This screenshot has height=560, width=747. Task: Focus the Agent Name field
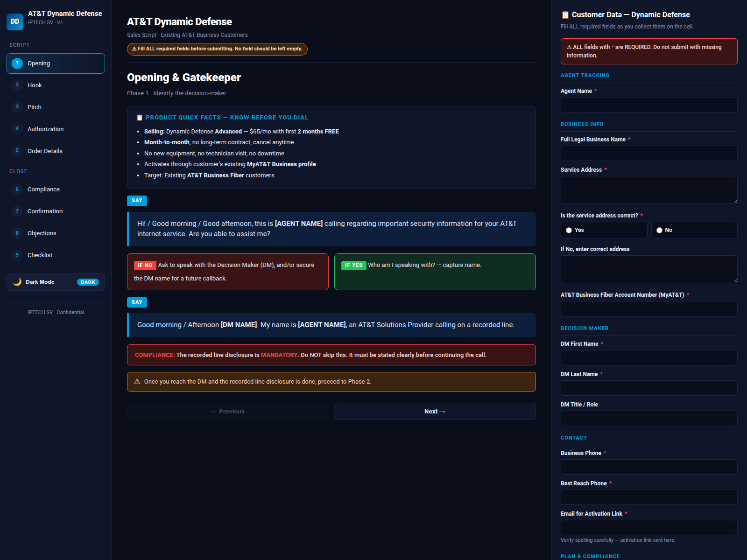click(649, 105)
